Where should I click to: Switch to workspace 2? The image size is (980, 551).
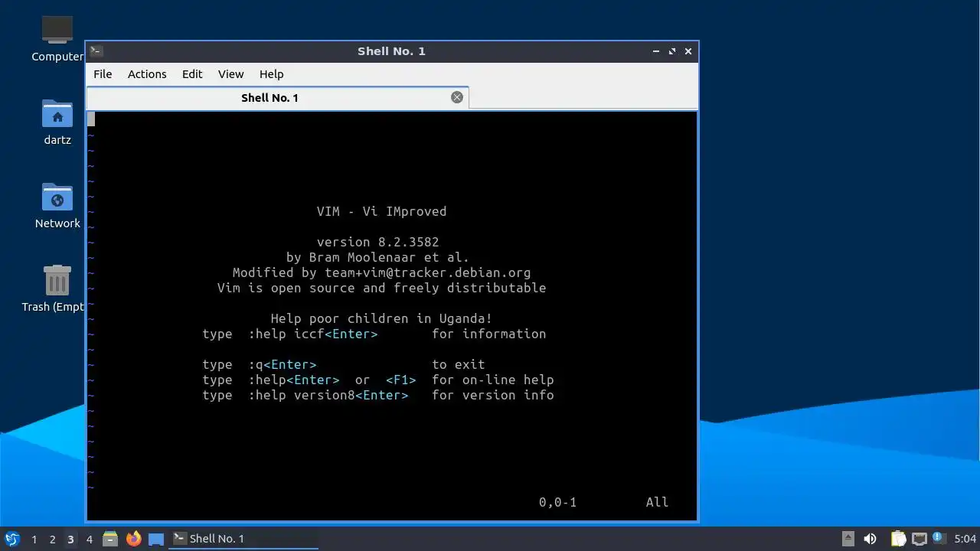(52, 539)
